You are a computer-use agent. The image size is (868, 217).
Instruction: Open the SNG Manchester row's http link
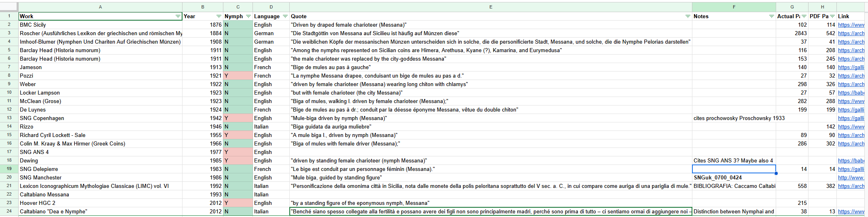(x=851, y=178)
